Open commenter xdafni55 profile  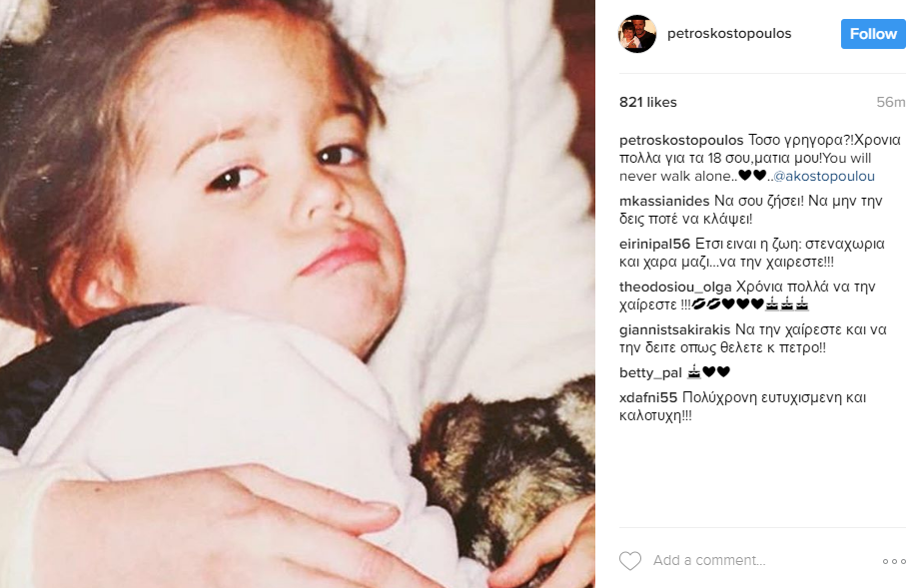pos(648,397)
